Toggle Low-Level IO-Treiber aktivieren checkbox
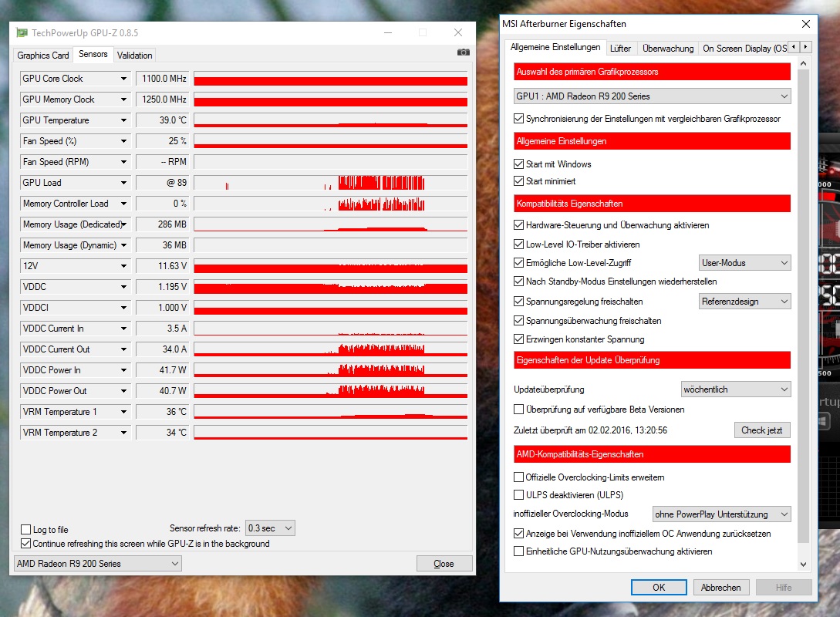This screenshot has width=840, height=617. pos(518,244)
